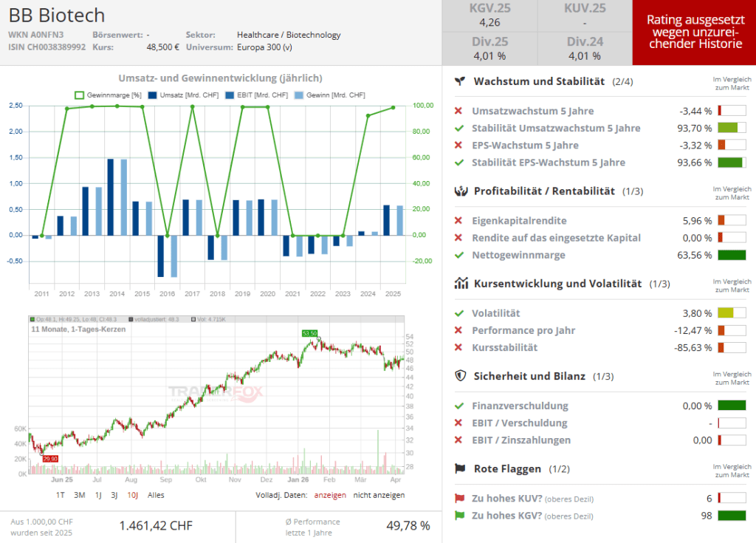Screen dimensions: 756x543
Task: Click the plant icon beside Wachstum und Stabilität
Action: [460, 81]
